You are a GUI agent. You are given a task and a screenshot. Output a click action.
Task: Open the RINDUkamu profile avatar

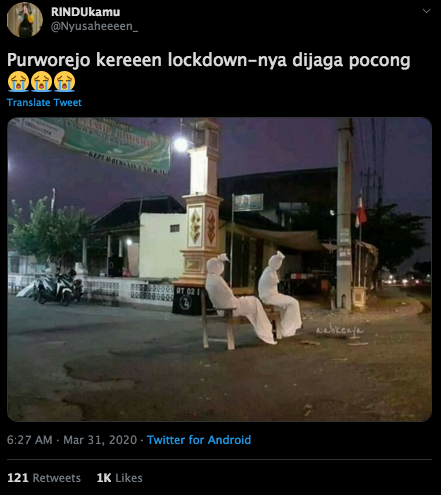coord(25,19)
